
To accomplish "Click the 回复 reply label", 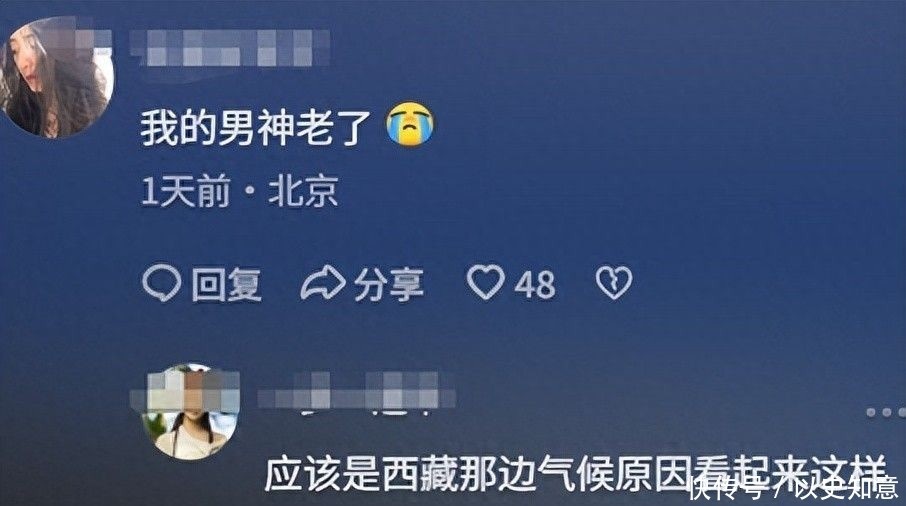I will pos(226,284).
